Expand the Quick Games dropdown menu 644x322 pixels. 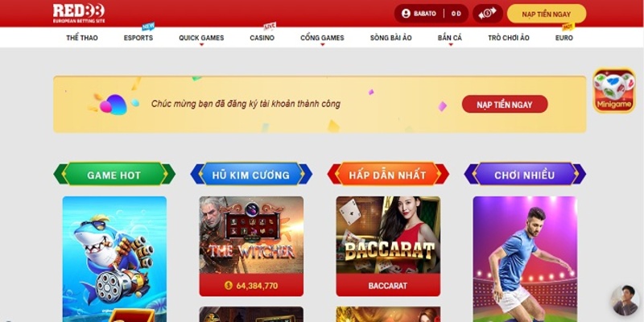[x=201, y=38]
